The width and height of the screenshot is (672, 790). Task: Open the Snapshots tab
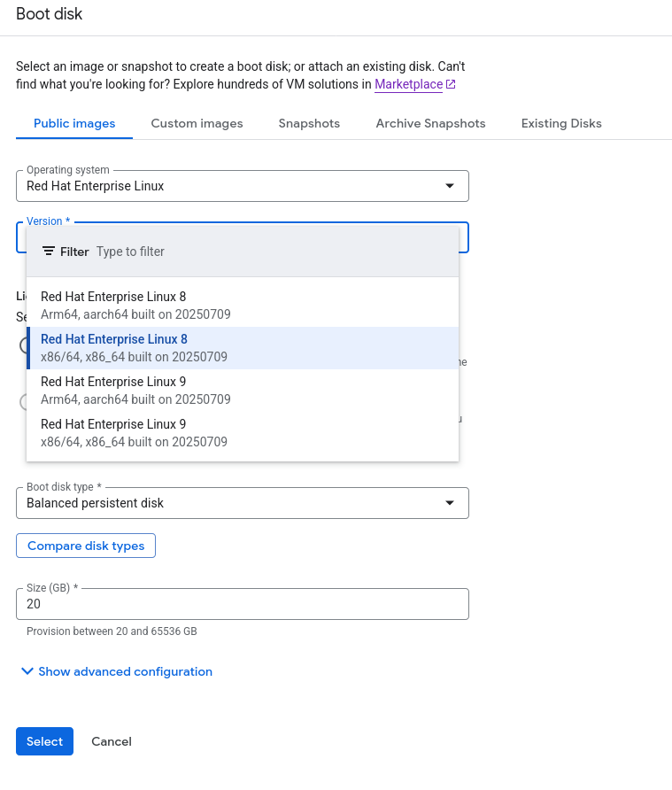309,123
